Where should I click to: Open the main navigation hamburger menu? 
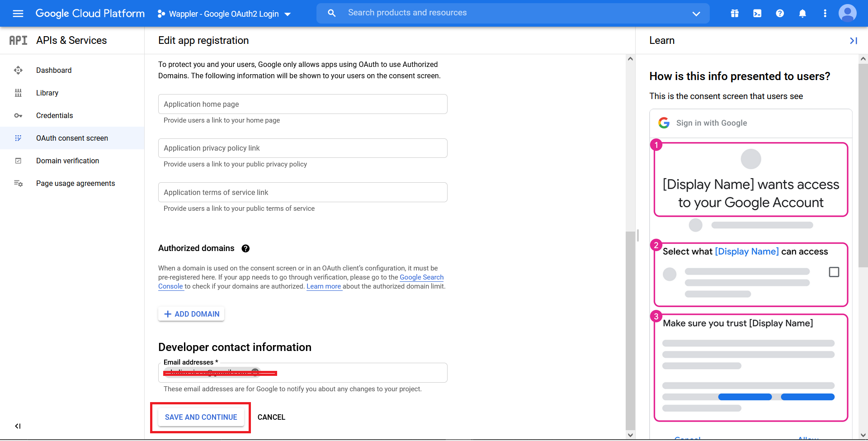[18, 14]
